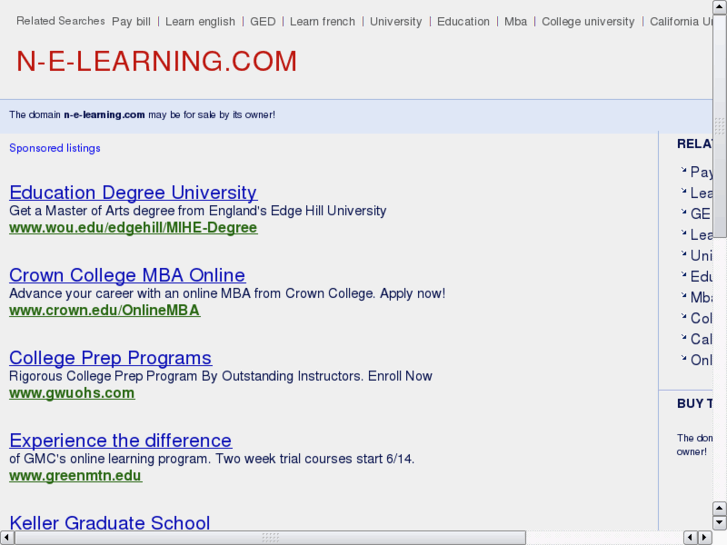Open the sidebar link starting with Pay
The height and width of the screenshot is (545, 727).
(701, 172)
